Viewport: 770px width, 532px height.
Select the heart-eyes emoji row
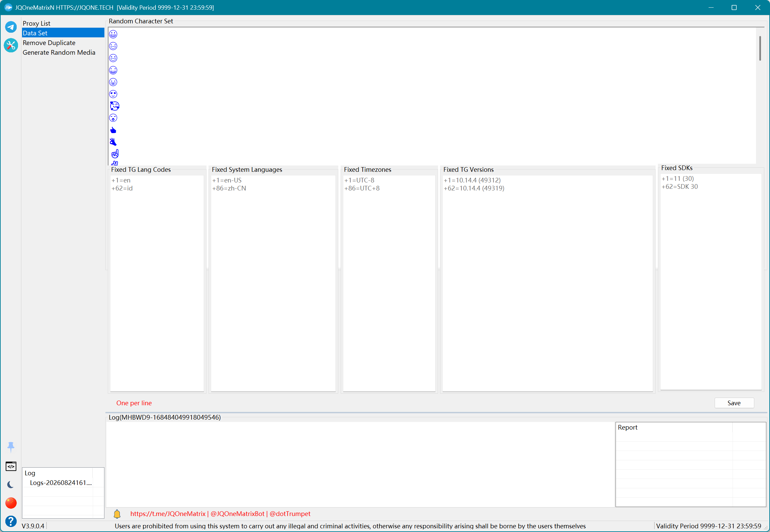click(113, 94)
